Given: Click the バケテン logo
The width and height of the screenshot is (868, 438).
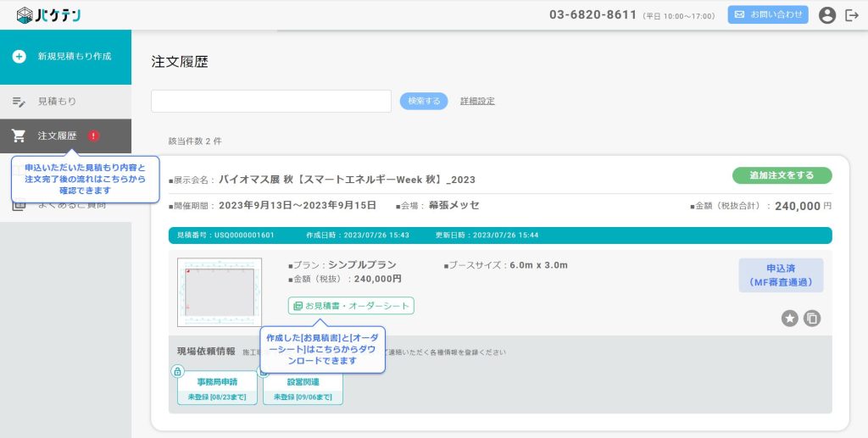Looking at the screenshot, I should [x=48, y=15].
